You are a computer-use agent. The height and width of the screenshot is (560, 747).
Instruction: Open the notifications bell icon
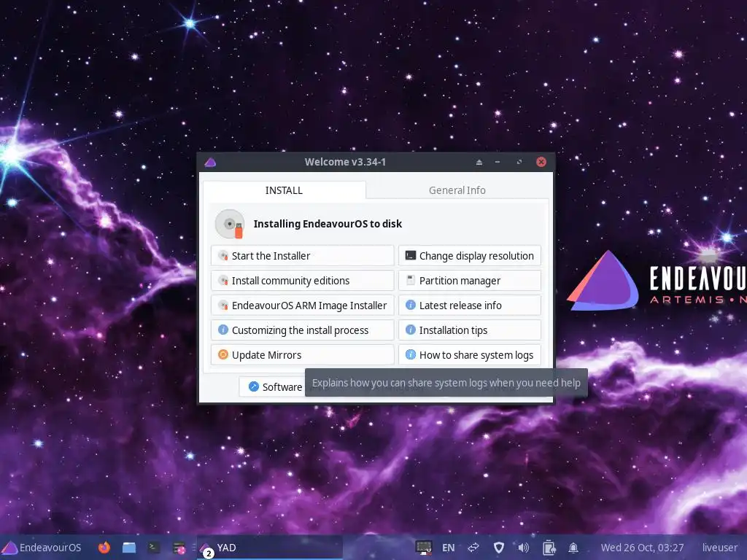point(573,548)
